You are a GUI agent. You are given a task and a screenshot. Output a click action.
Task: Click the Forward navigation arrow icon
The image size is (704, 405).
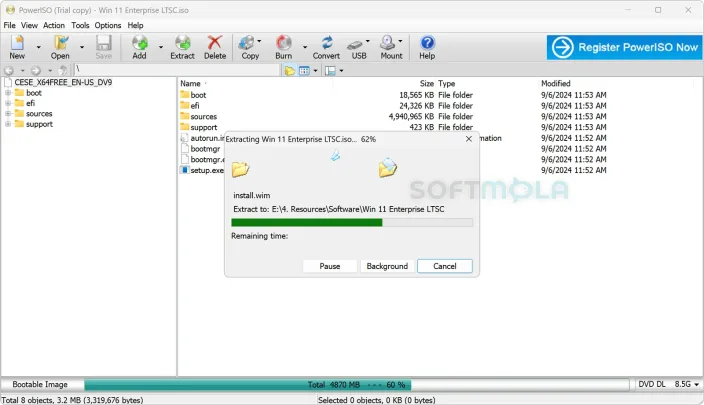[36, 70]
